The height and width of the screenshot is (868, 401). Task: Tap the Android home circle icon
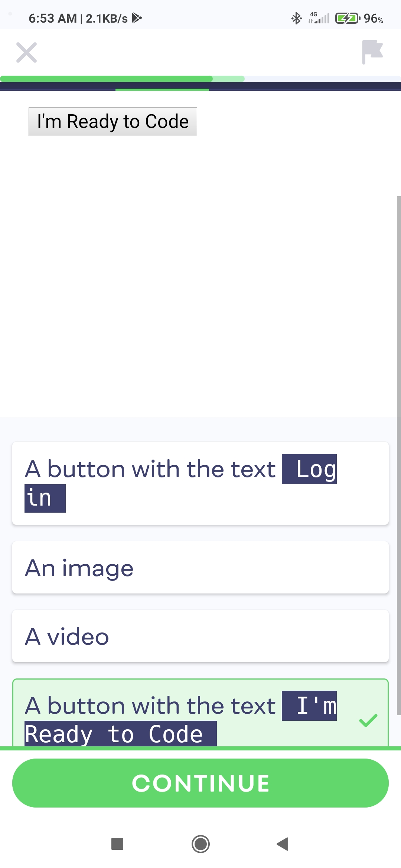point(200,844)
